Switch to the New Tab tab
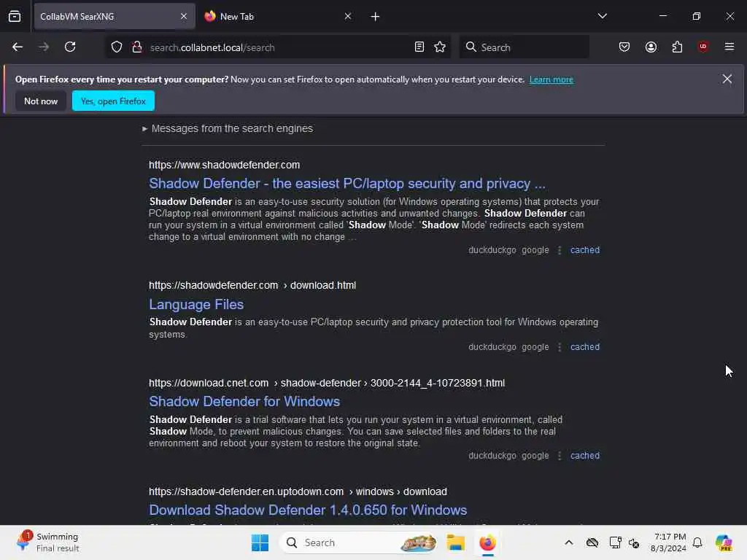The image size is (747, 560). (x=279, y=16)
